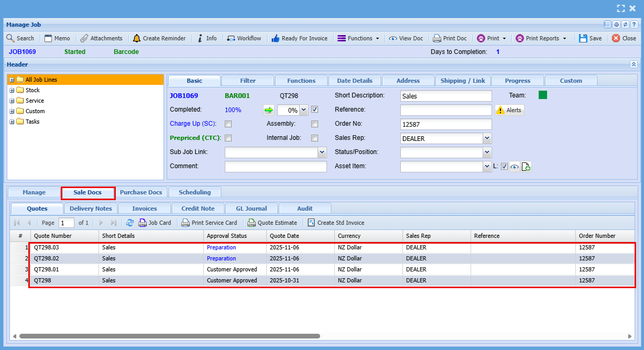Open the Sales Rep dropdown
644x350 pixels.
pyautogui.click(x=487, y=138)
